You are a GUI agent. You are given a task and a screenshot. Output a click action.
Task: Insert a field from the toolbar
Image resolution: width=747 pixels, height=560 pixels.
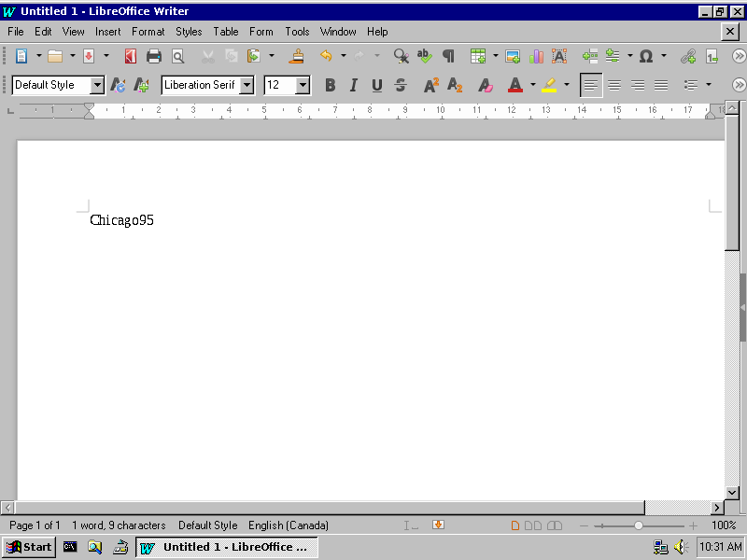click(x=613, y=56)
